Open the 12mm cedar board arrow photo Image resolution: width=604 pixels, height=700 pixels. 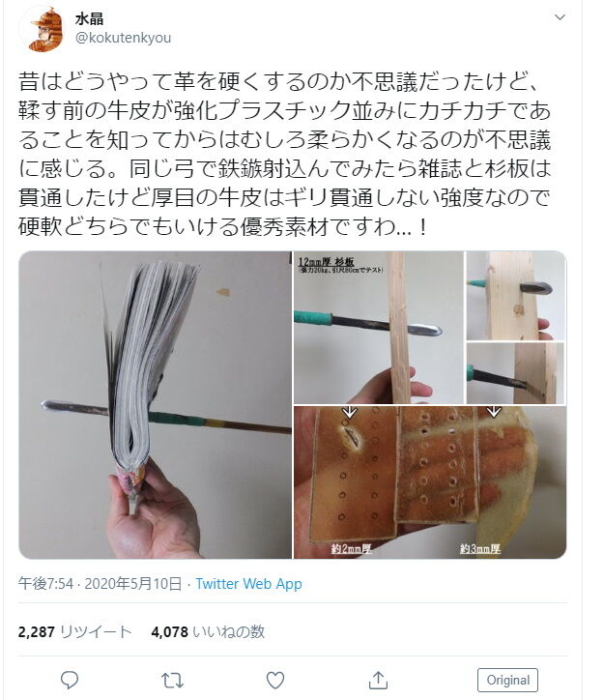378,328
